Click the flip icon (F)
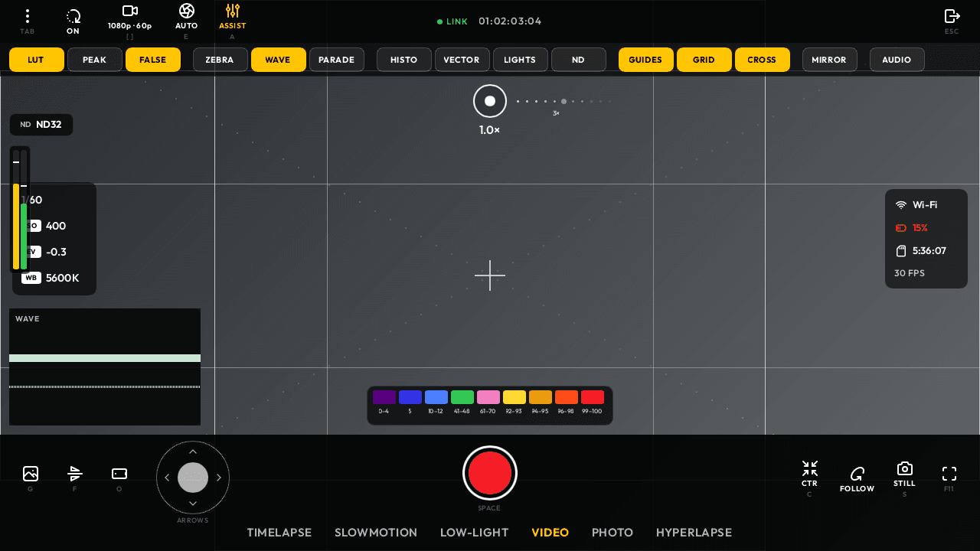Screen dimensions: 980x551 point(75,474)
